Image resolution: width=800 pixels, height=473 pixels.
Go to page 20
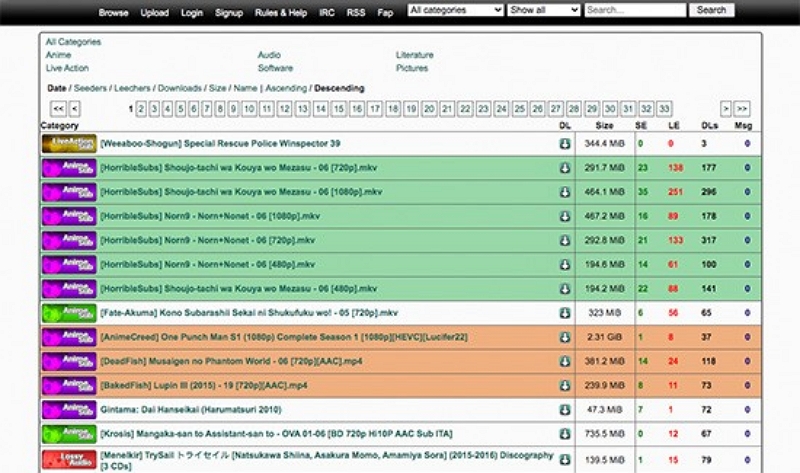pos(429,109)
